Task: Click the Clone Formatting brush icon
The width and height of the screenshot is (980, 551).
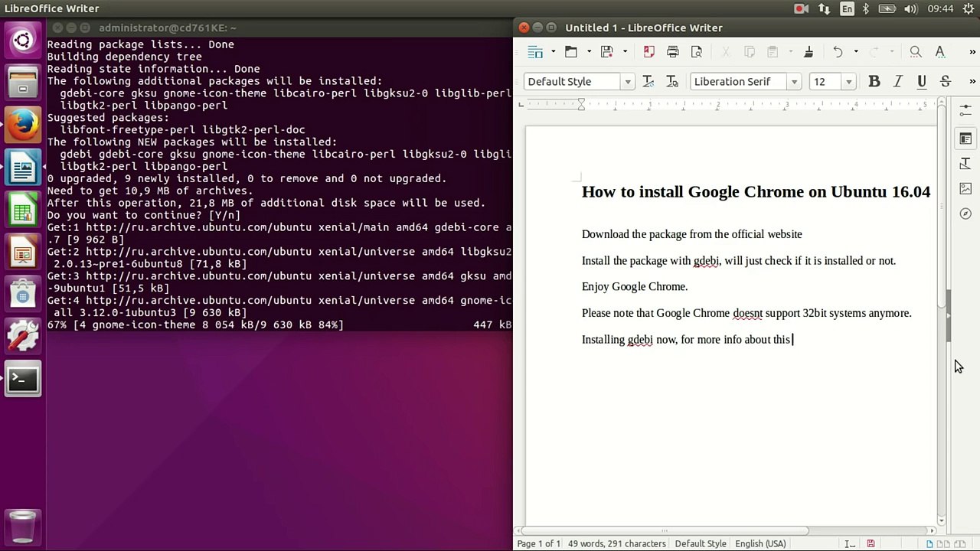Action: coord(808,52)
